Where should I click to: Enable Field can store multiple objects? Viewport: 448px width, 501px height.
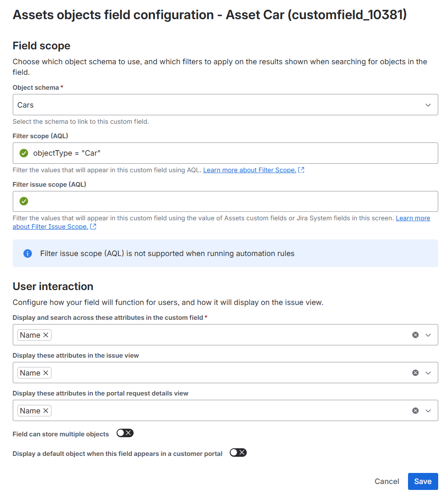click(125, 433)
